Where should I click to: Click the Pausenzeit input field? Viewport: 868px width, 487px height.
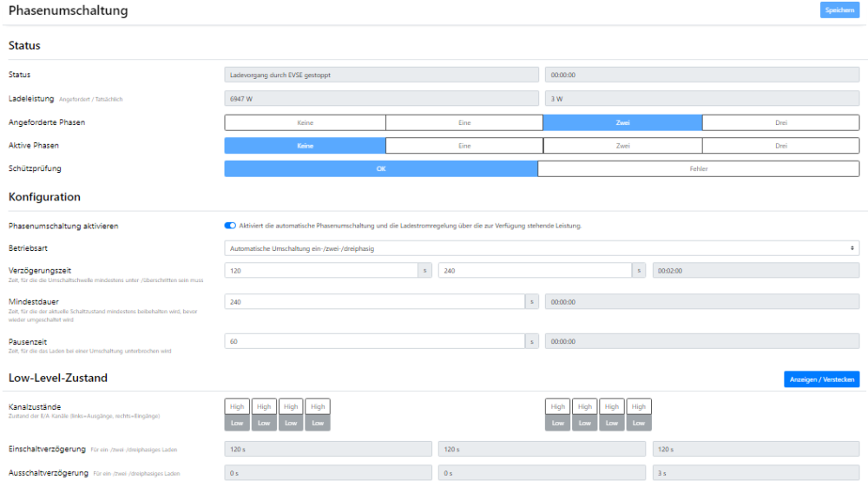(x=374, y=341)
